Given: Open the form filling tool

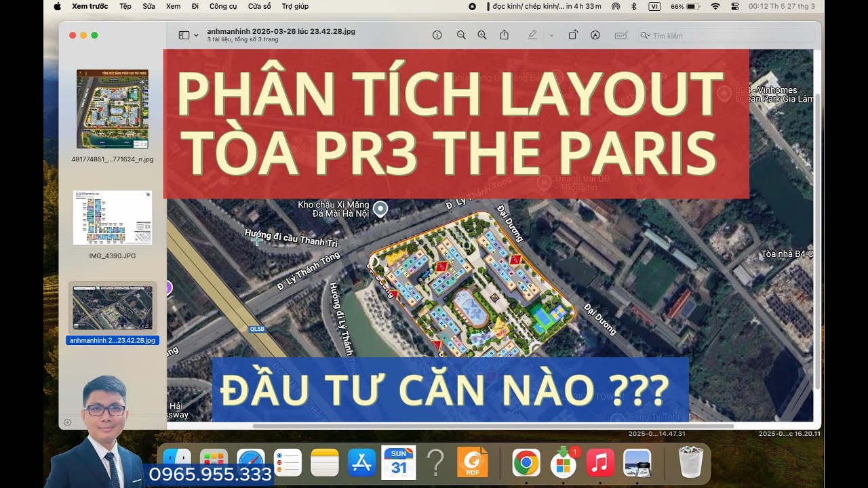Looking at the screenshot, I should pos(620,35).
